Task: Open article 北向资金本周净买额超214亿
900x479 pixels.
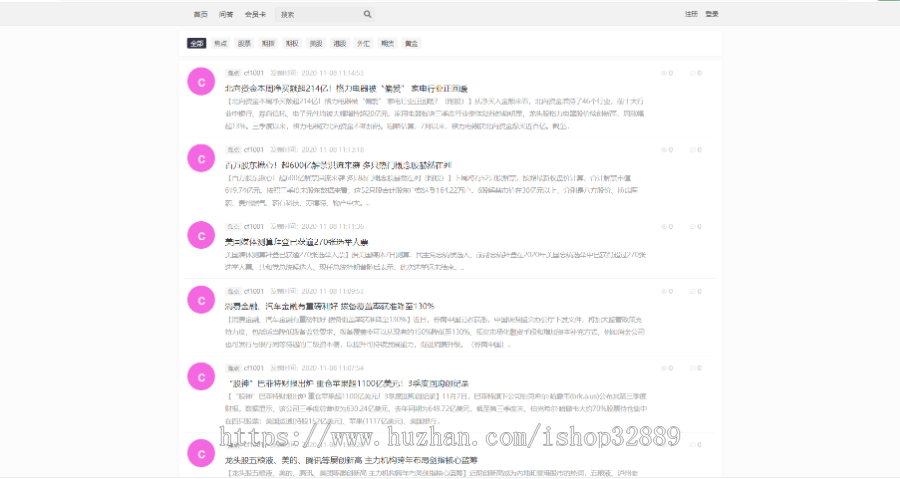Action: click(x=346, y=88)
